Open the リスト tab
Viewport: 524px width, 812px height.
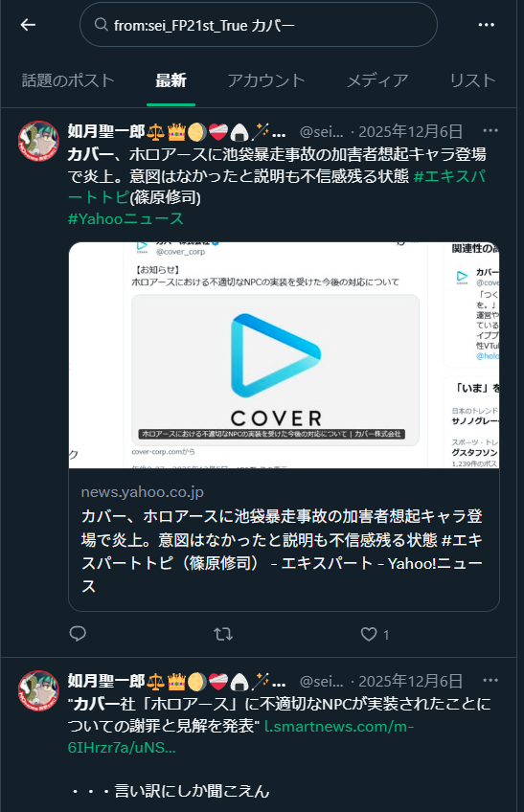coord(472,80)
